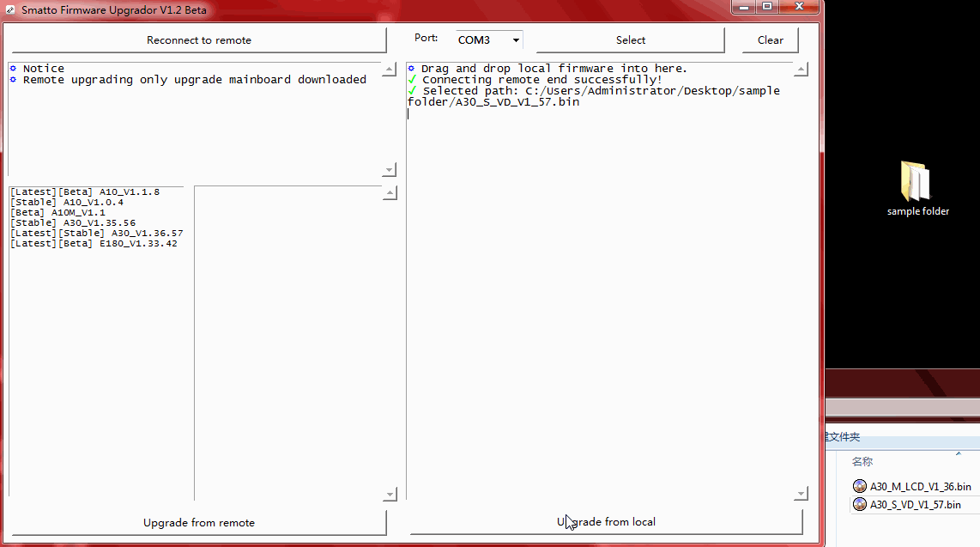Minimize the Smatto Firmware Upgrador window

tap(744, 7)
